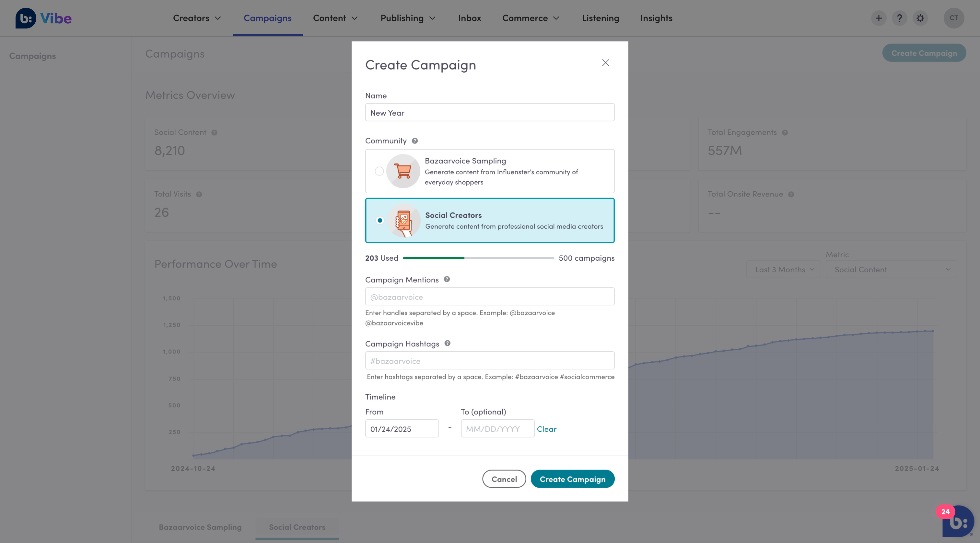Open the help question mark icon
The height and width of the screenshot is (543, 980).
click(x=899, y=18)
